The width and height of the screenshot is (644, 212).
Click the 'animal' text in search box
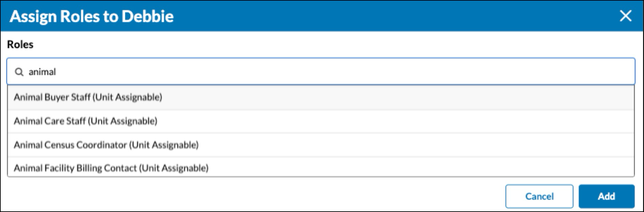coord(42,72)
